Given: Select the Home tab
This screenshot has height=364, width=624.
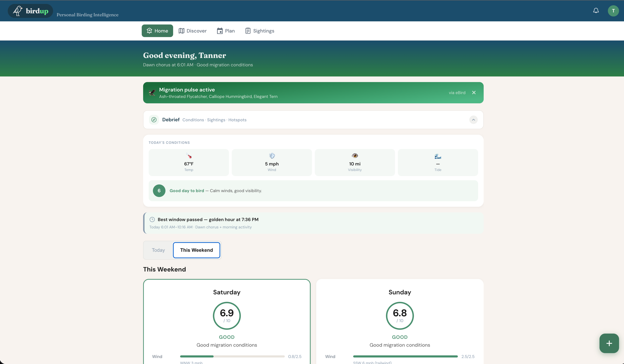Looking at the screenshot, I should coord(157,31).
